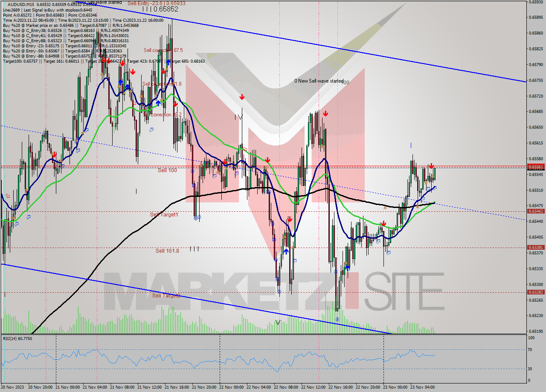Click the 'Buy %20 @ Entry -88: 0.64908' line
The width and height of the screenshot is (546, 392).
[64, 56]
